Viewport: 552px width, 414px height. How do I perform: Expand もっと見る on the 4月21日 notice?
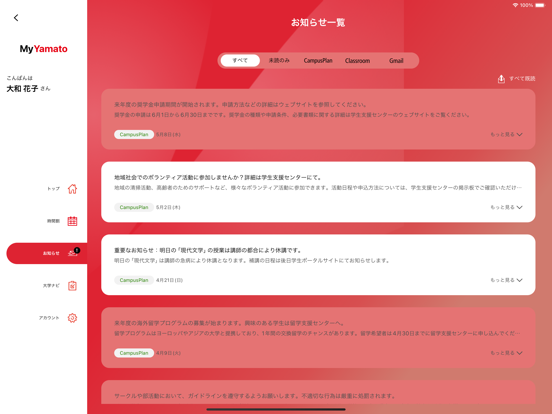coord(506,280)
